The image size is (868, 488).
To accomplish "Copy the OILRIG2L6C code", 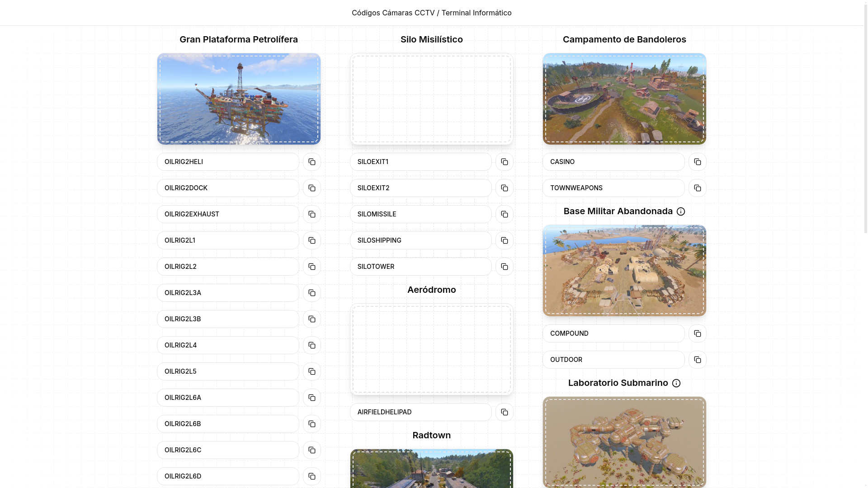I will coord(312,450).
